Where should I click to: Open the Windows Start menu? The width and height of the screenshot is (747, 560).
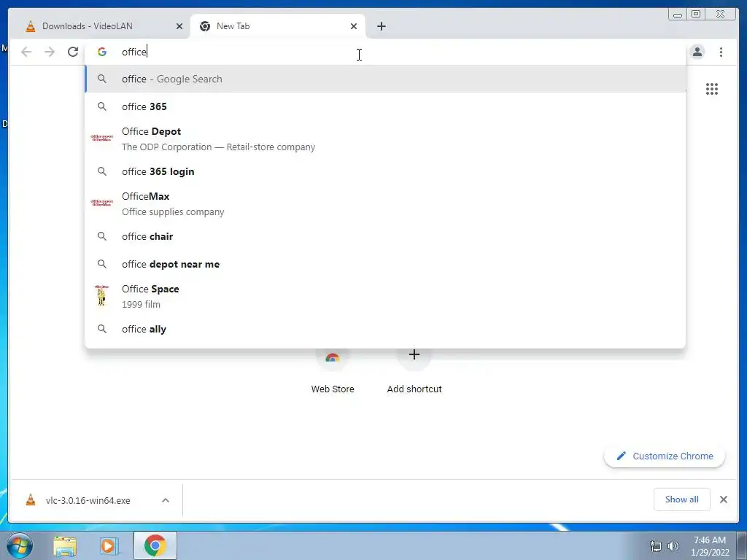pos(20,545)
